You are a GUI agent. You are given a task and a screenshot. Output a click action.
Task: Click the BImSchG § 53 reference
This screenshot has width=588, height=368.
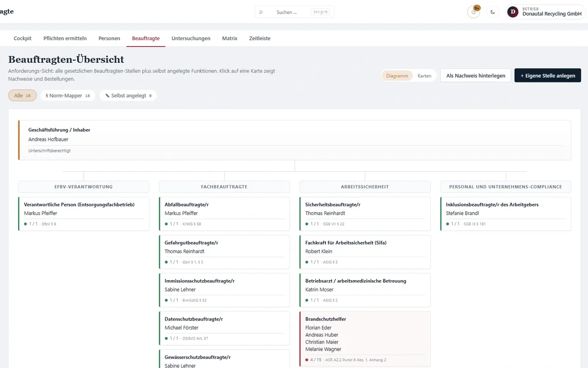[x=194, y=300]
